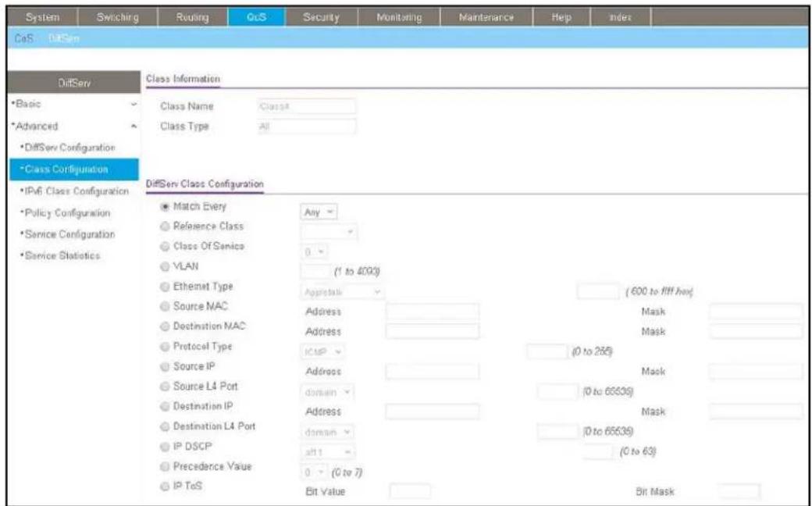Screen dimensions: 812x506
Task: Click the Destination IP Address field
Action: pyautogui.click(x=433, y=412)
